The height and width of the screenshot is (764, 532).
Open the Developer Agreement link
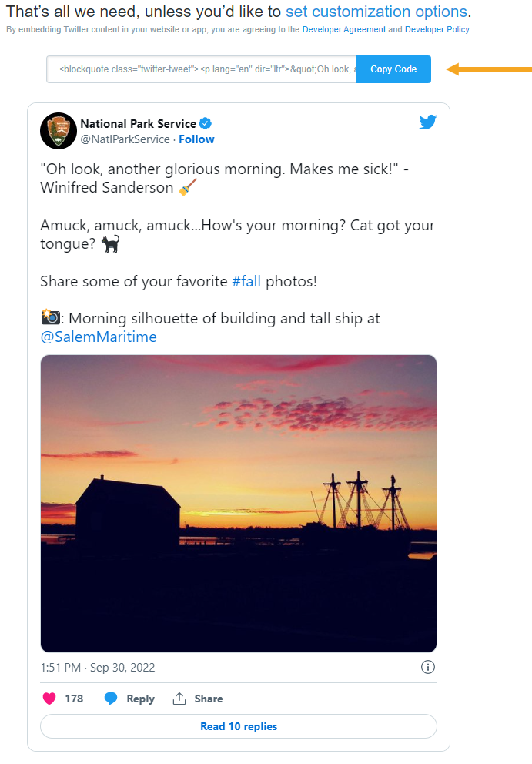tap(344, 30)
